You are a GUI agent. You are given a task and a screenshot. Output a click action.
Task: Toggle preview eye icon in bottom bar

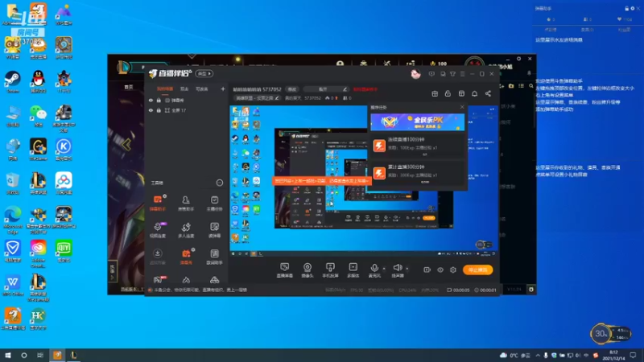click(x=440, y=269)
